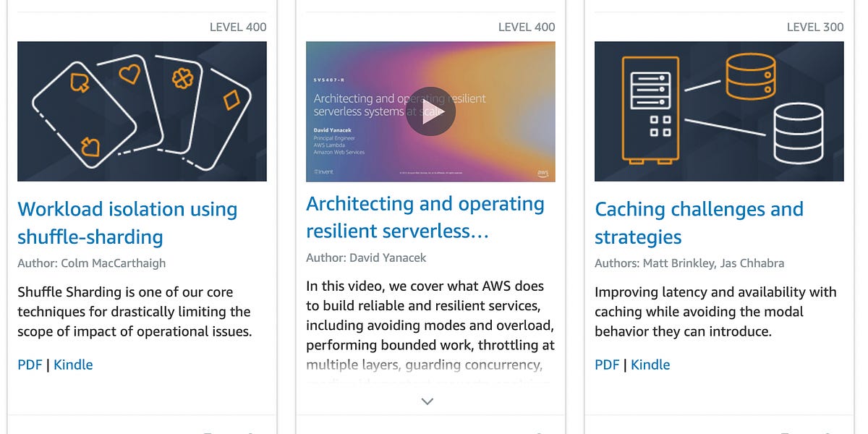Click the LEVEL 300 label on the caching card
868x434 pixels.
click(814, 27)
